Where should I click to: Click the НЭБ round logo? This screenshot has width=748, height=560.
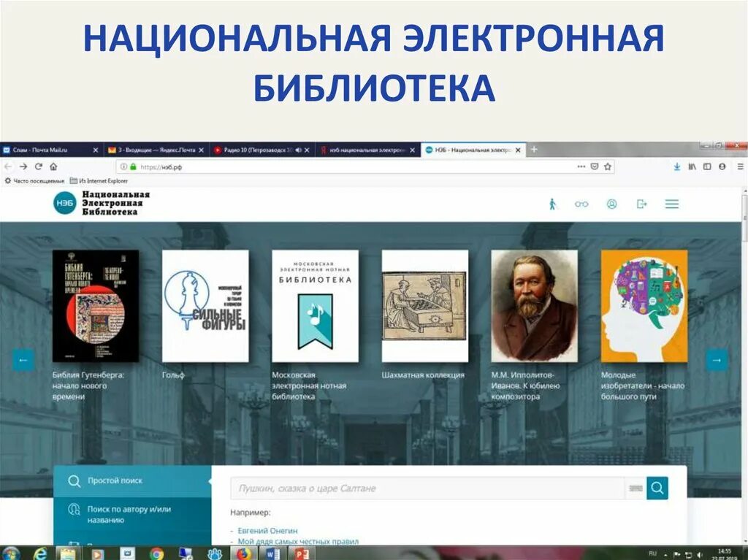pyautogui.click(x=65, y=203)
